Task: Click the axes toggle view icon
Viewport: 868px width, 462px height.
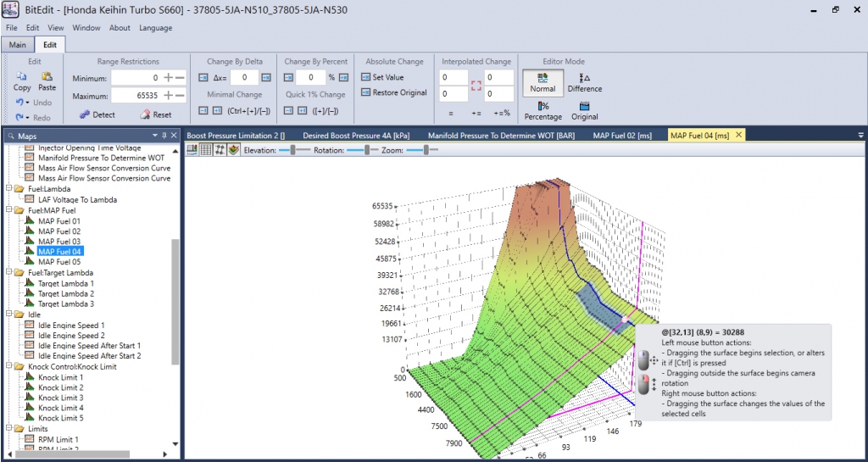Action: (220, 149)
